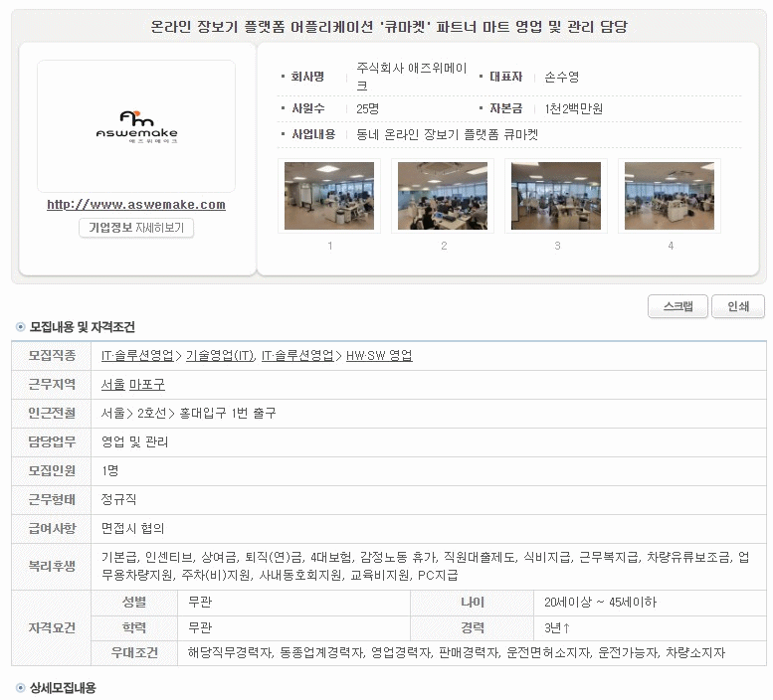Click career requirement 3년↑

[557, 627]
